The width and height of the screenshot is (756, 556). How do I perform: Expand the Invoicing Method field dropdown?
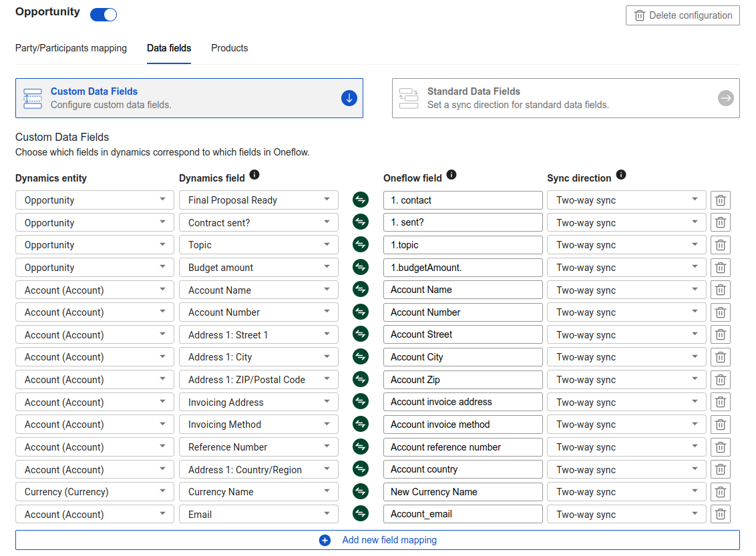(258, 425)
